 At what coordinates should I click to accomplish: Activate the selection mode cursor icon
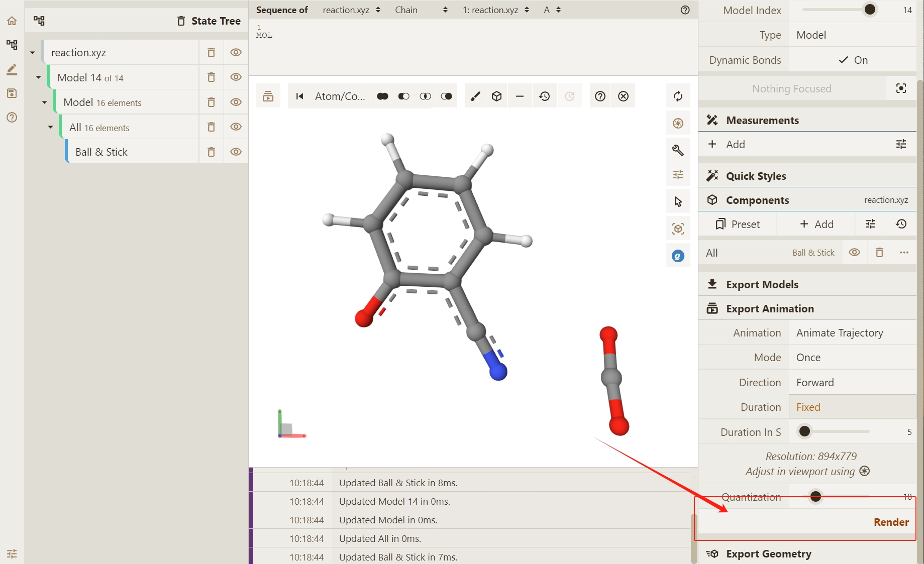click(678, 202)
